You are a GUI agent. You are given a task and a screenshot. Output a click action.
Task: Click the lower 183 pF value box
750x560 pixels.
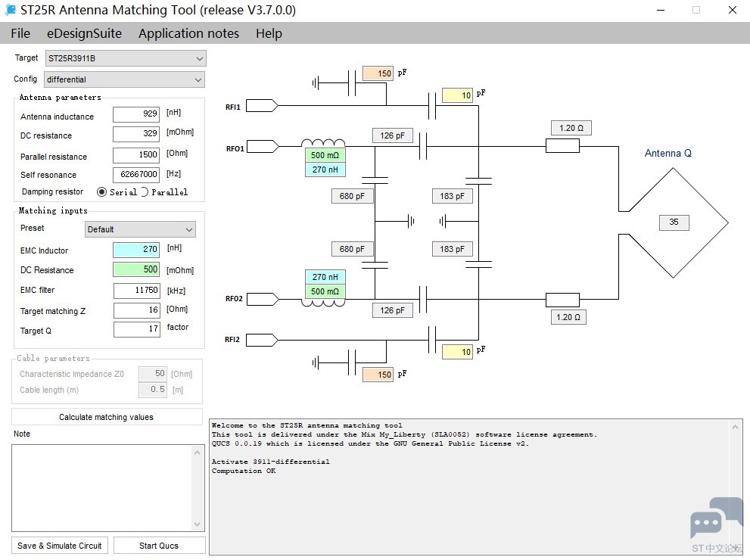[x=453, y=249]
